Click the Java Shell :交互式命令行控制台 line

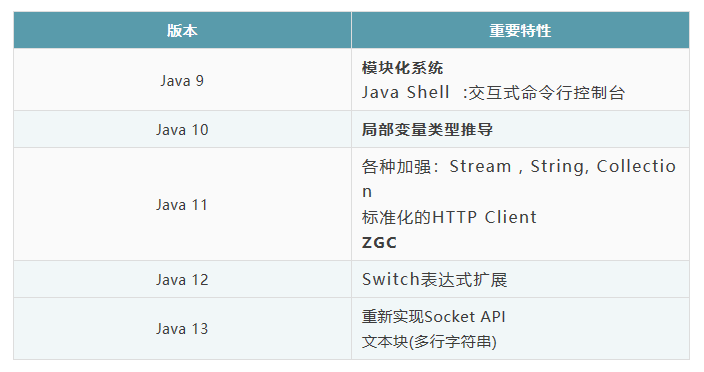(x=493, y=92)
